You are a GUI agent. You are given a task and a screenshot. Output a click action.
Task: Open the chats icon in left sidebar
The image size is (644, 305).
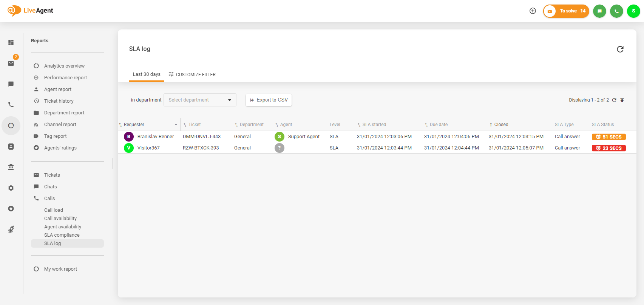11,84
